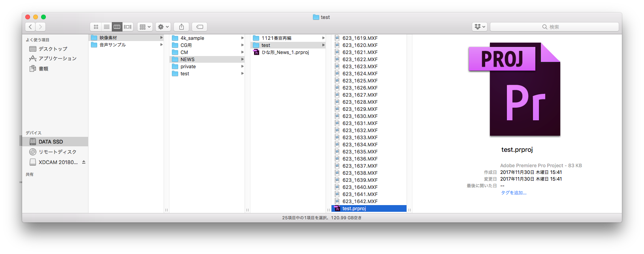Select file 623_1620.MXF
The height and width of the screenshot is (254, 644).
[369, 45]
